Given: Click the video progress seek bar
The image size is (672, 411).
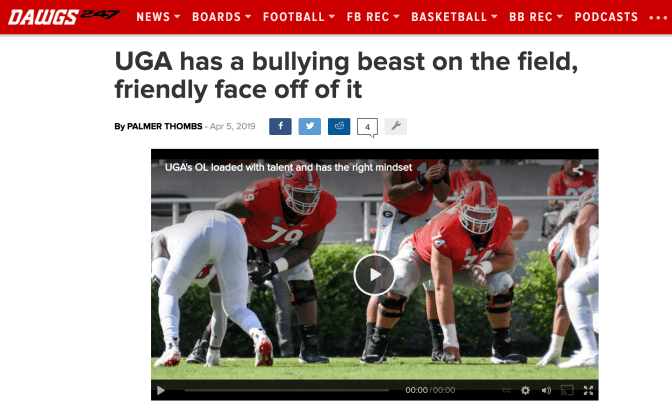Looking at the screenshot, I should tap(287, 390).
